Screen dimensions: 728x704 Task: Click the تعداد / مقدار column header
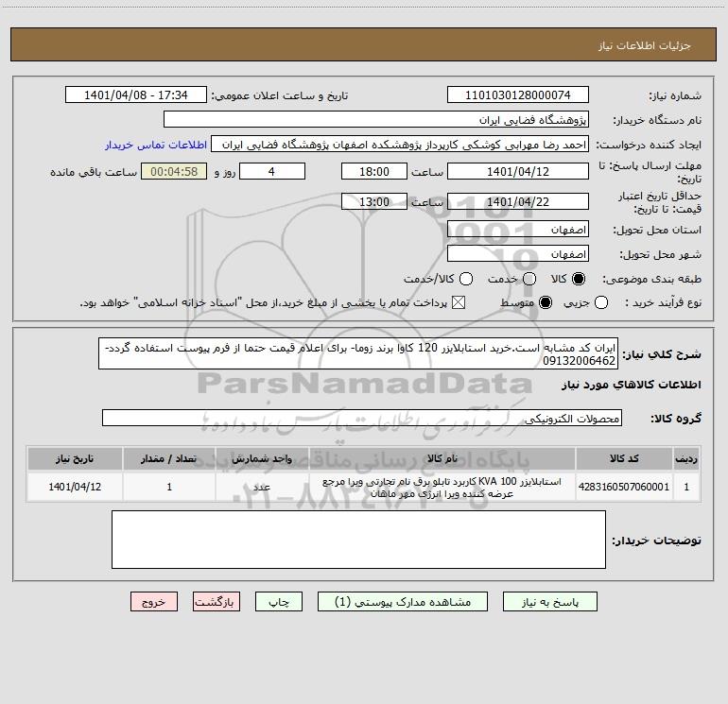(169, 458)
